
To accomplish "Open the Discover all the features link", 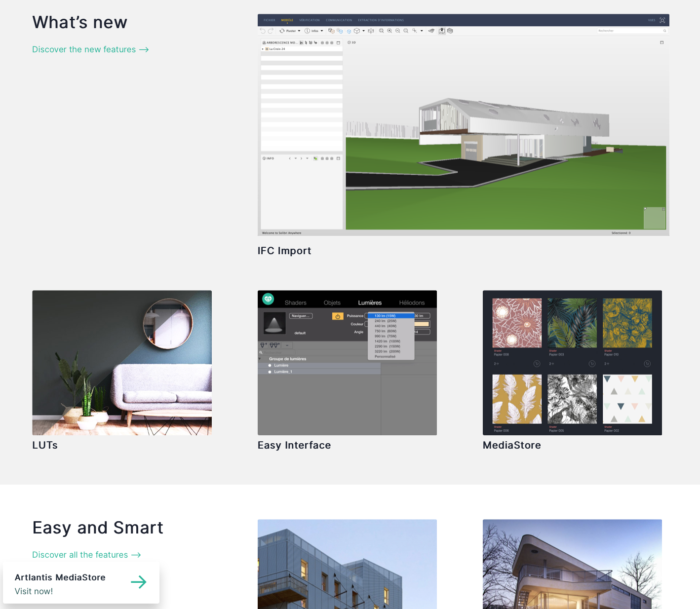I will tap(86, 555).
